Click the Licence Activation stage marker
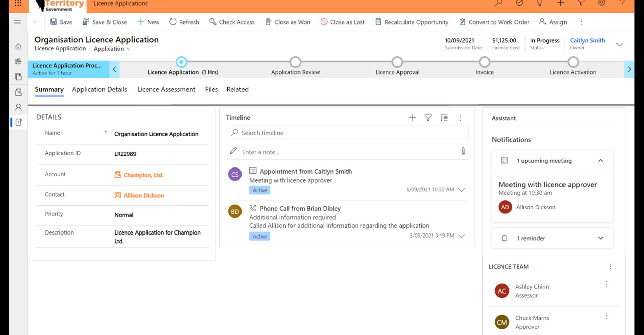The width and height of the screenshot is (644, 335). point(573,62)
